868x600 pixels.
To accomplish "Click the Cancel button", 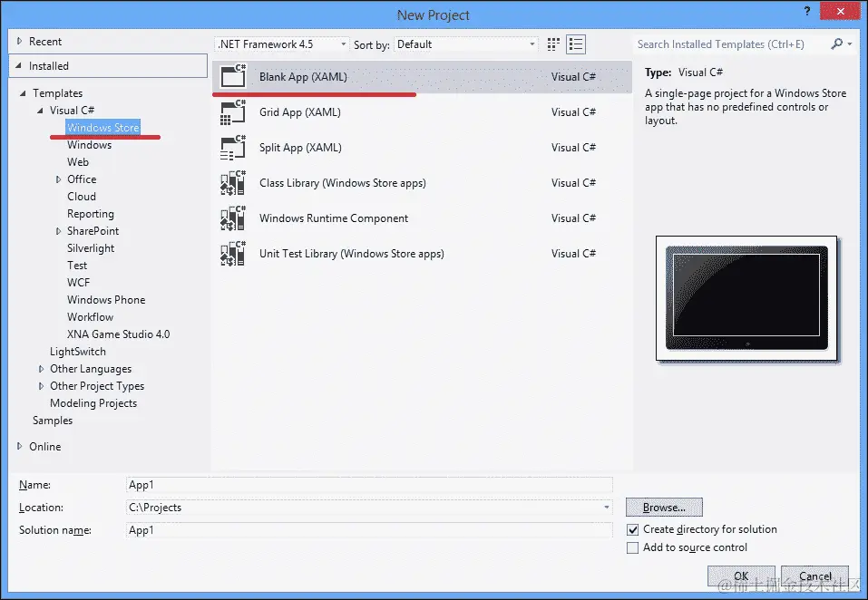I will 814,576.
